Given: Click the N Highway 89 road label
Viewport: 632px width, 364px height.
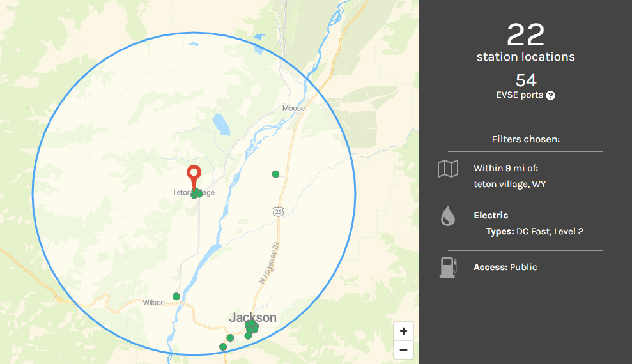Looking at the screenshot, I should (269, 263).
